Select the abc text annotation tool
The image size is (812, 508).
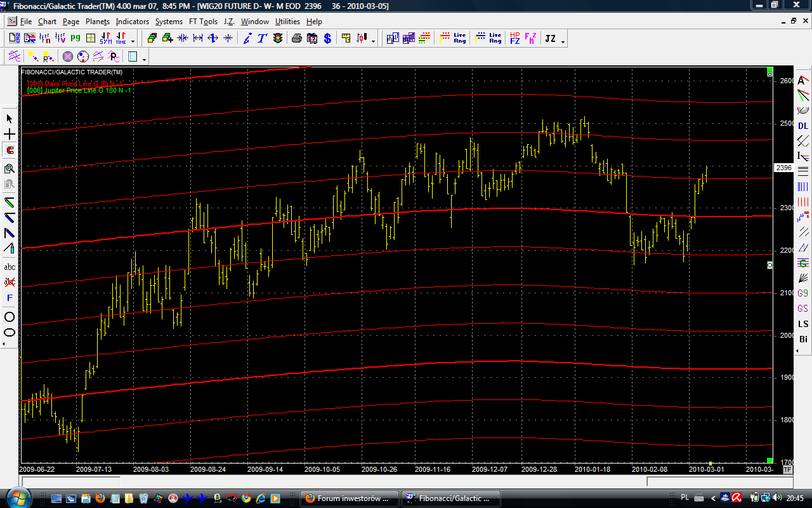[x=10, y=267]
